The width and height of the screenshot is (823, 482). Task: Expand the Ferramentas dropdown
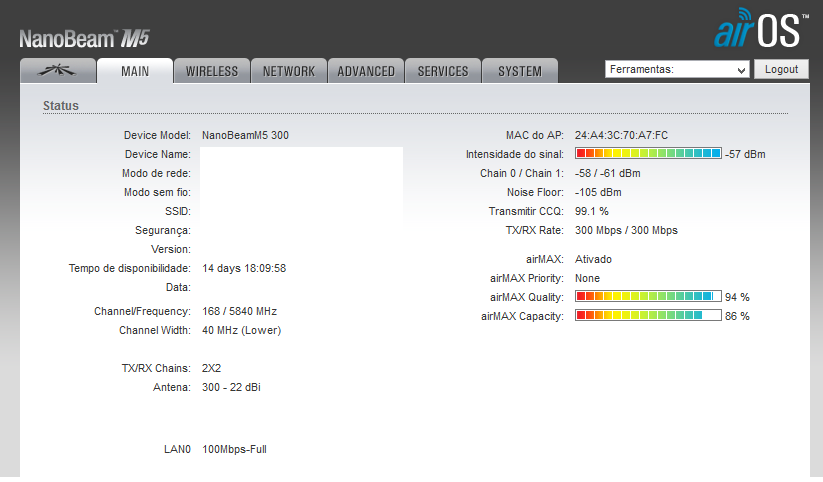coord(677,69)
